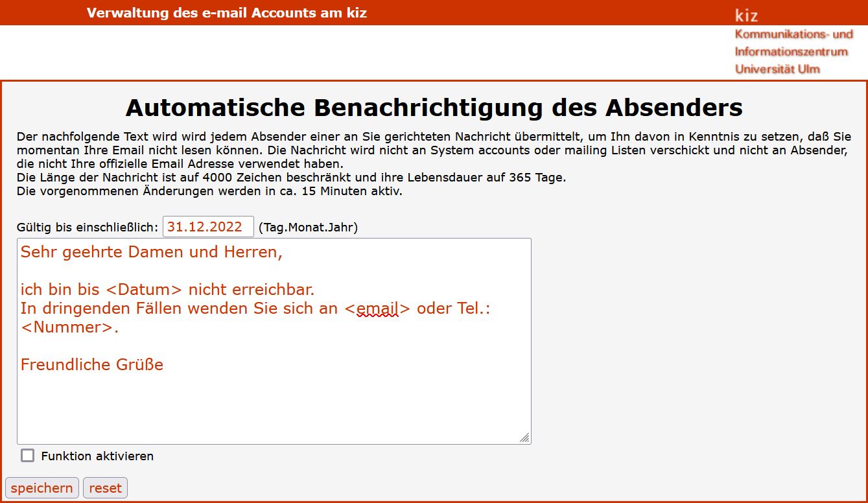Click the 'Sehr geehrte Damen und Herren' greeting
Image resolution: width=868 pixels, height=503 pixels.
151,252
